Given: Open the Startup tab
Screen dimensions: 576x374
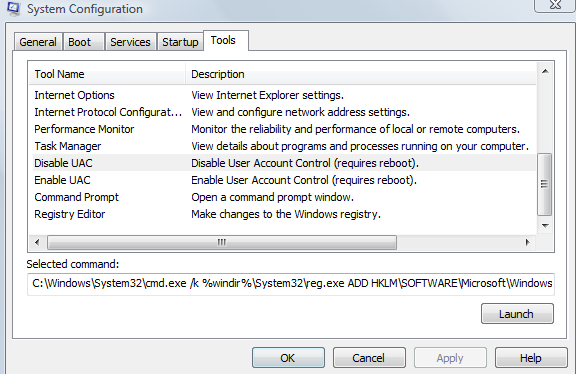Looking at the screenshot, I should coord(180,42).
